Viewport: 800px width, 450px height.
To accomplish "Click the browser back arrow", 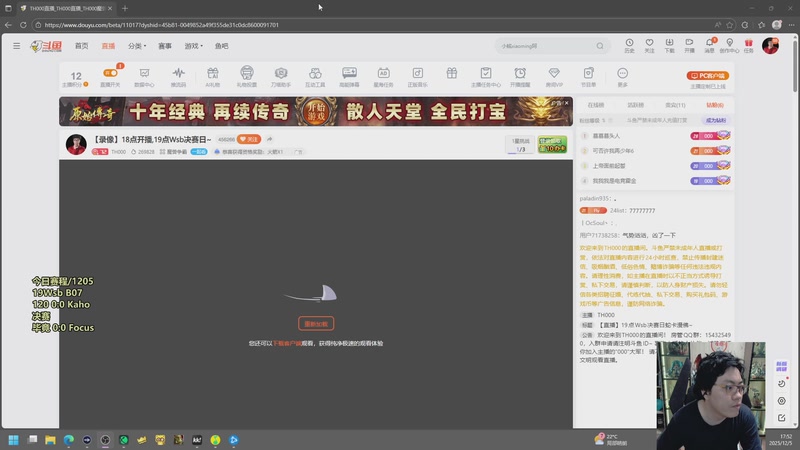I will coord(8,24).
